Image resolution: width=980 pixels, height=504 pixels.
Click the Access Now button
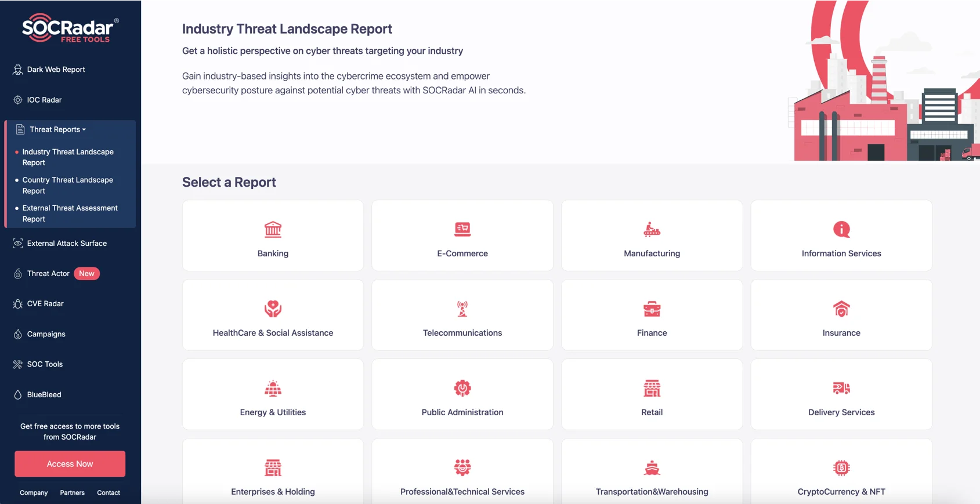pyautogui.click(x=70, y=464)
